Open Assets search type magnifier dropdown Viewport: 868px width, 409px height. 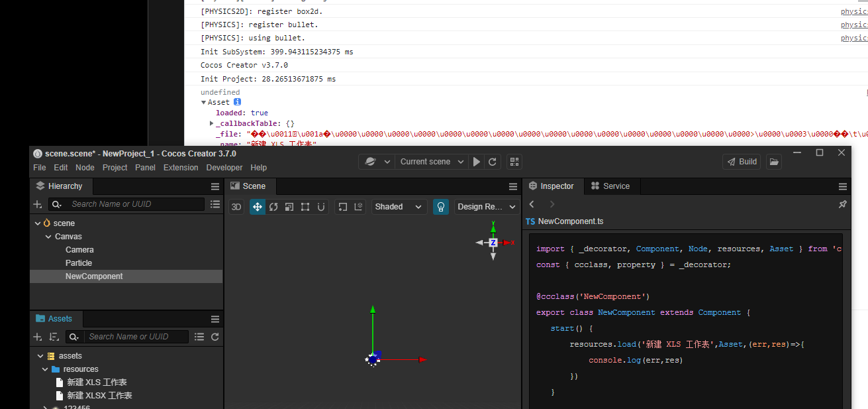(x=74, y=337)
